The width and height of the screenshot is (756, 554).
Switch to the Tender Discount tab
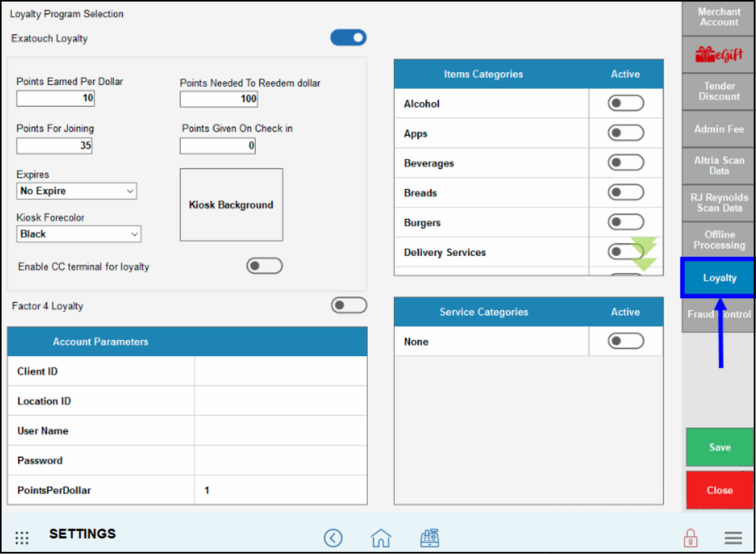click(718, 92)
